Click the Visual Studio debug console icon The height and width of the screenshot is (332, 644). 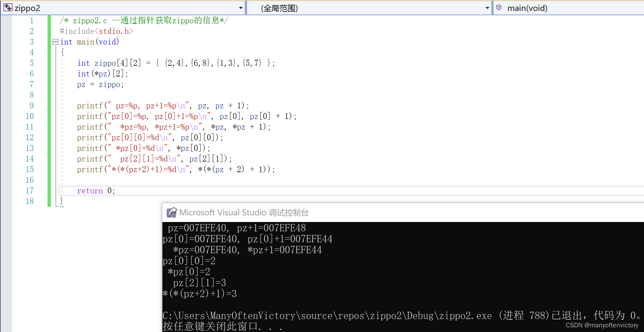coord(172,212)
